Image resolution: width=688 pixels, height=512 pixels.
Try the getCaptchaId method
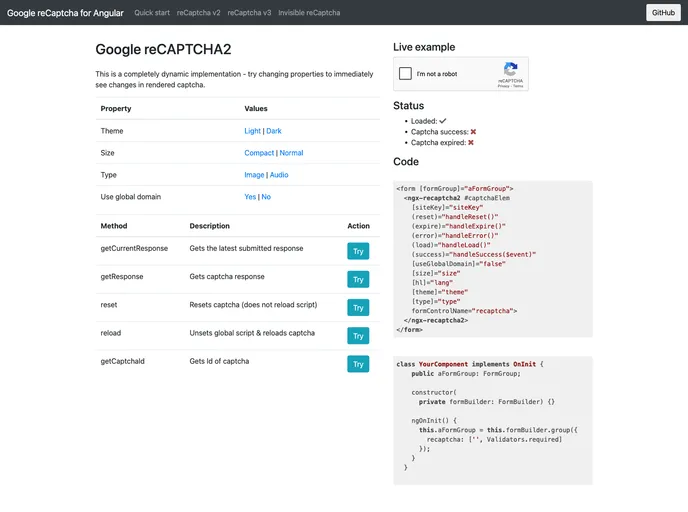(358, 364)
